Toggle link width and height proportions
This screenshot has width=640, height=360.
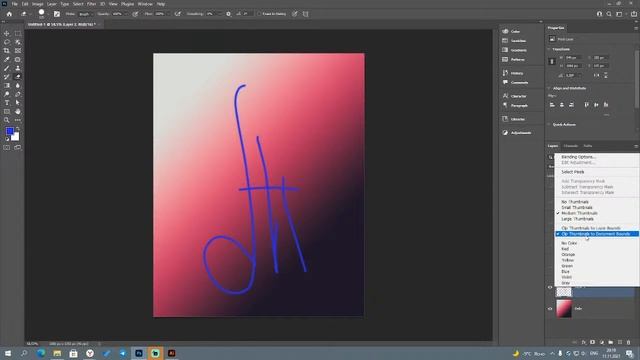click(552, 62)
